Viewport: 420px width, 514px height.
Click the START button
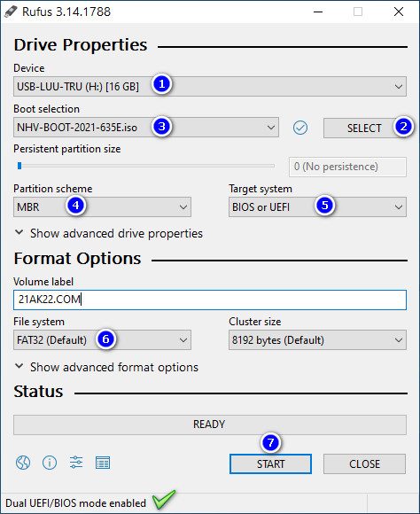coord(270,463)
